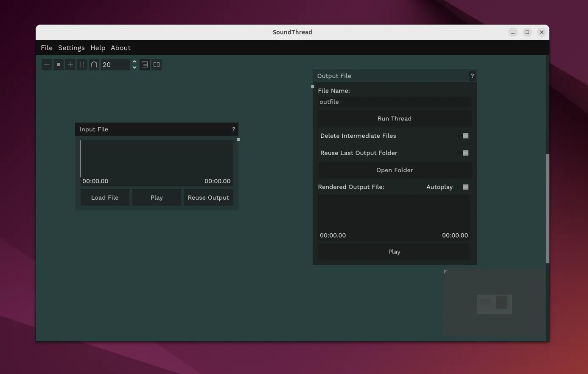Open the Settings menu
Image resolution: width=588 pixels, height=374 pixels.
click(71, 48)
